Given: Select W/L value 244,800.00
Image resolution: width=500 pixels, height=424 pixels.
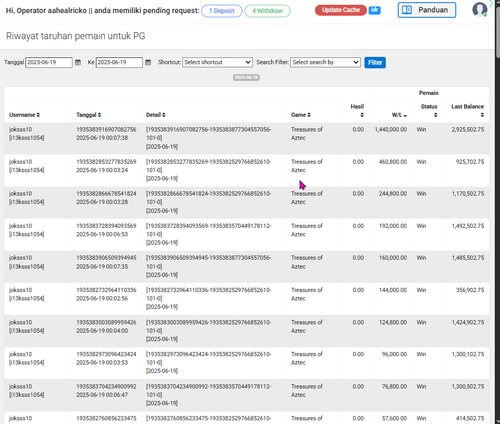Looking at the screenshot, I should click(x=393, y=194).
